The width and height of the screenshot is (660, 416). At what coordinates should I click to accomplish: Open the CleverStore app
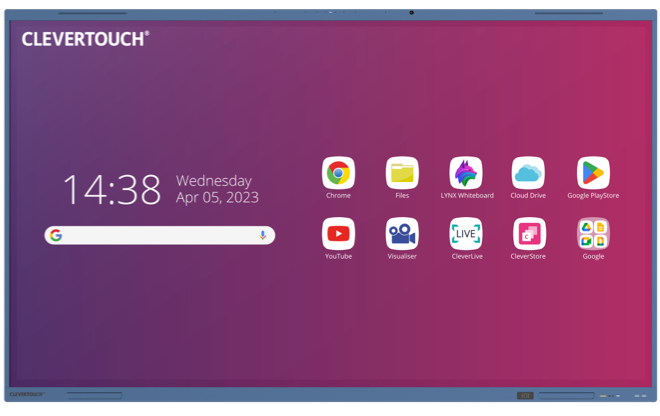click(x=529, y=234)
